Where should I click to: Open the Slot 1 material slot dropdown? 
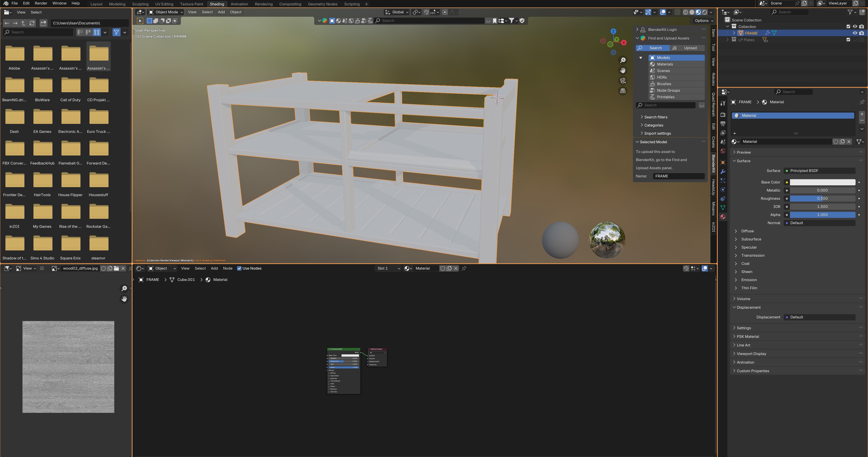pyautogui.click(x=388, y=268)
